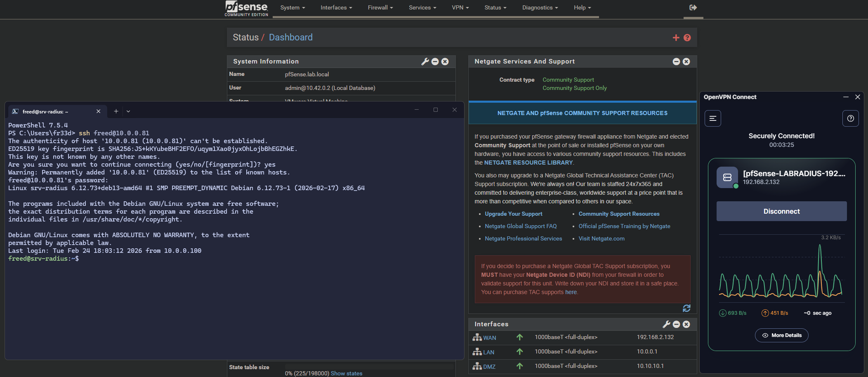Minimize the Interfaces widget
The image size is (868, 377).
coord(676,324)
